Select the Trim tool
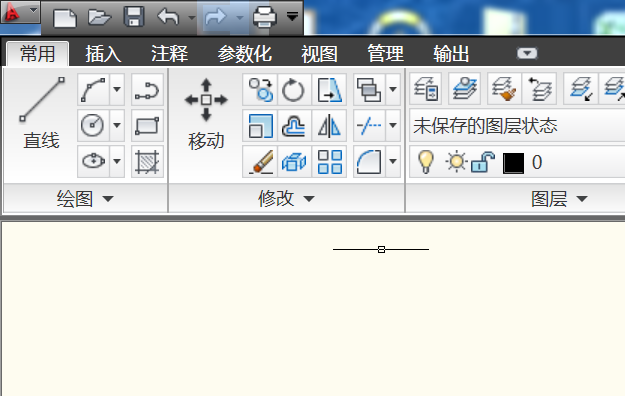 click(369, 126)
